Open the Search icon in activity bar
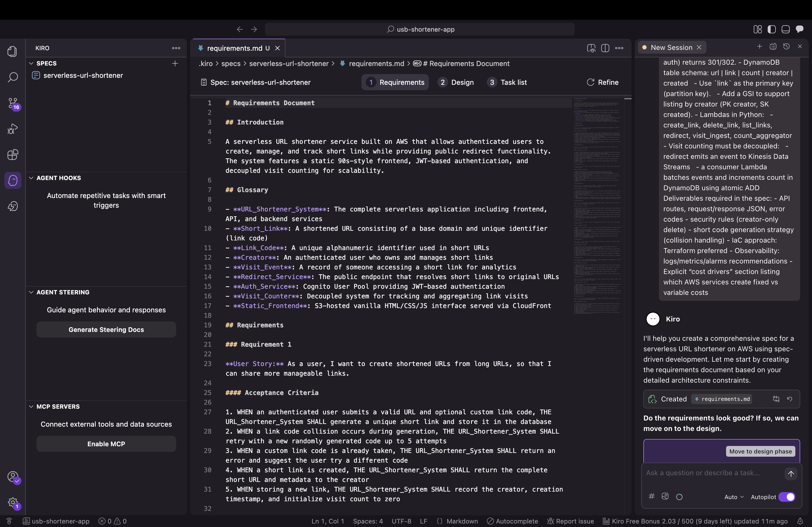Image resolution: width=812 pixels, height=527 pixels. coord(13,77)
